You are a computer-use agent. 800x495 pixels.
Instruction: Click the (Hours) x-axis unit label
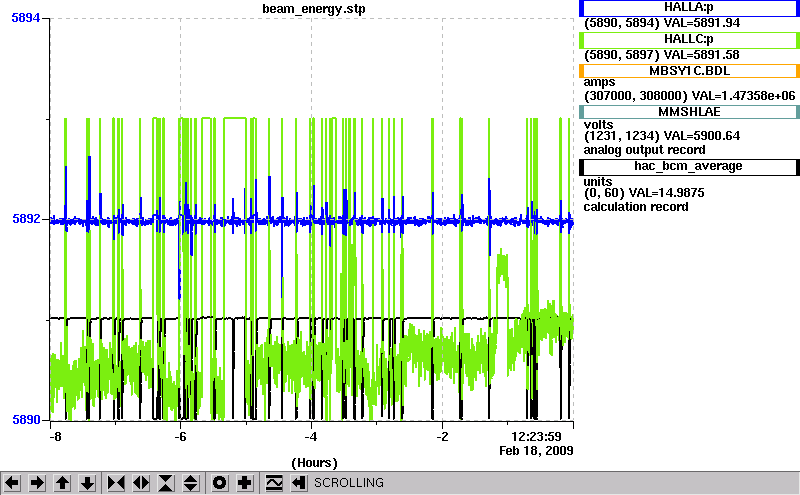[314, 463]
